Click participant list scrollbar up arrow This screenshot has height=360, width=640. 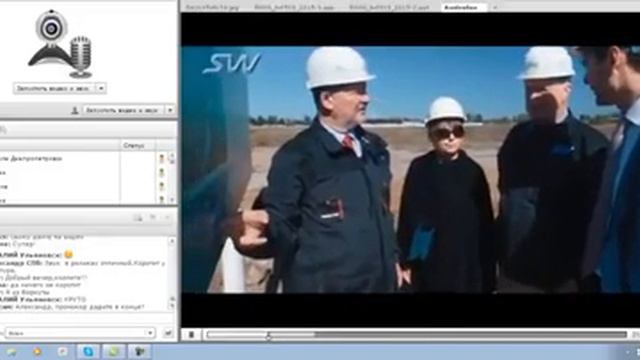pos(172,156)
